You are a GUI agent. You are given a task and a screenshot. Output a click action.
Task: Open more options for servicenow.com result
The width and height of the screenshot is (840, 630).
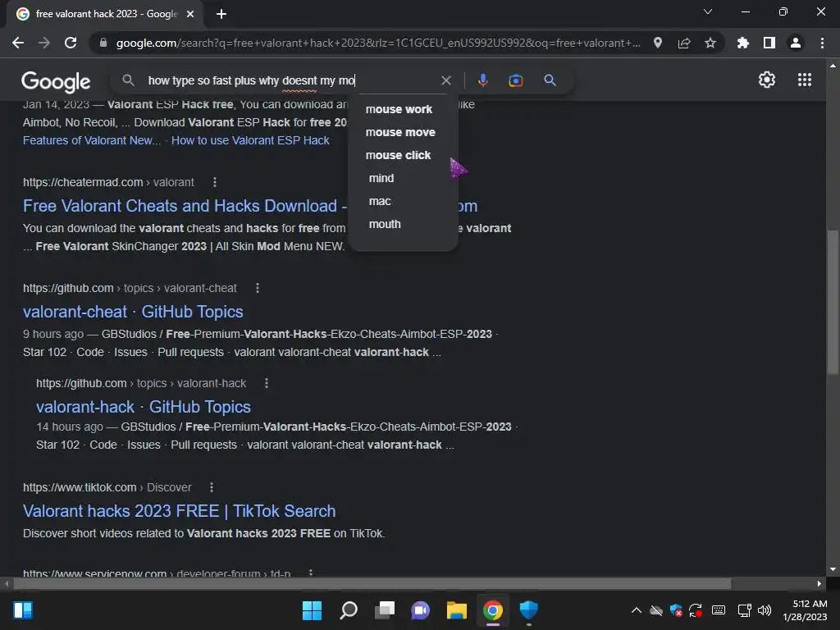click(x=311, y=573)
